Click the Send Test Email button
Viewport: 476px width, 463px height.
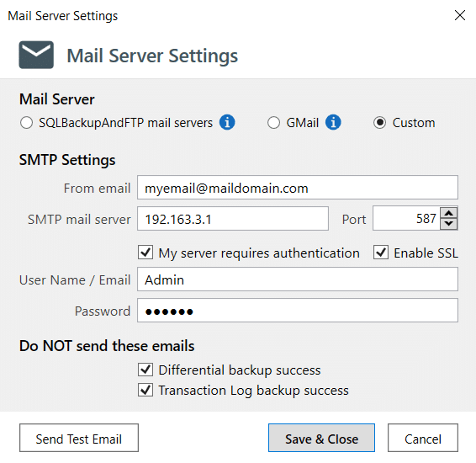point(79,438)
